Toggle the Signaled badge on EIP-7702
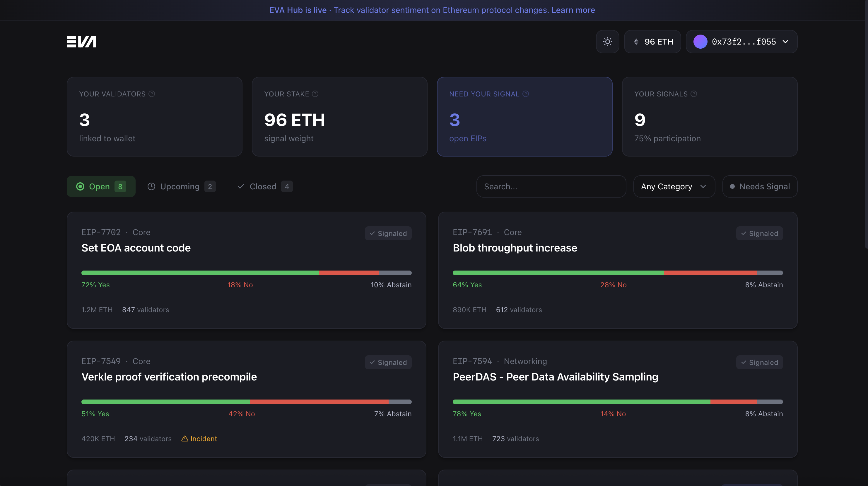This screenshot has height=486, width=868. 388,233
